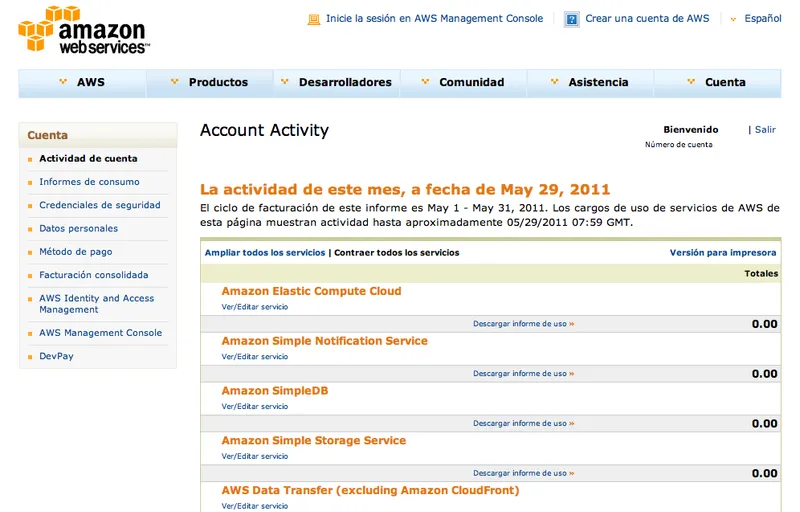Click Ver/Editar servicio under Simple Notification Service
Image resolution: width=800 pixels, height=512 pixels.
point(255,357)
